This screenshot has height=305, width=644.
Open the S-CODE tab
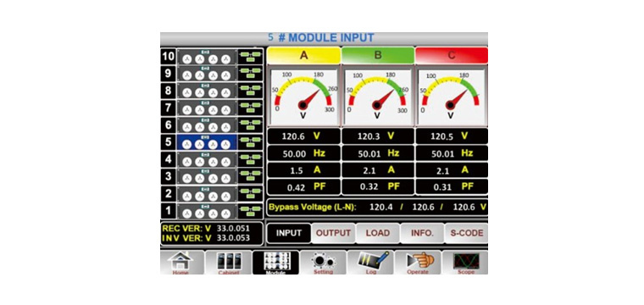[467, 233]
